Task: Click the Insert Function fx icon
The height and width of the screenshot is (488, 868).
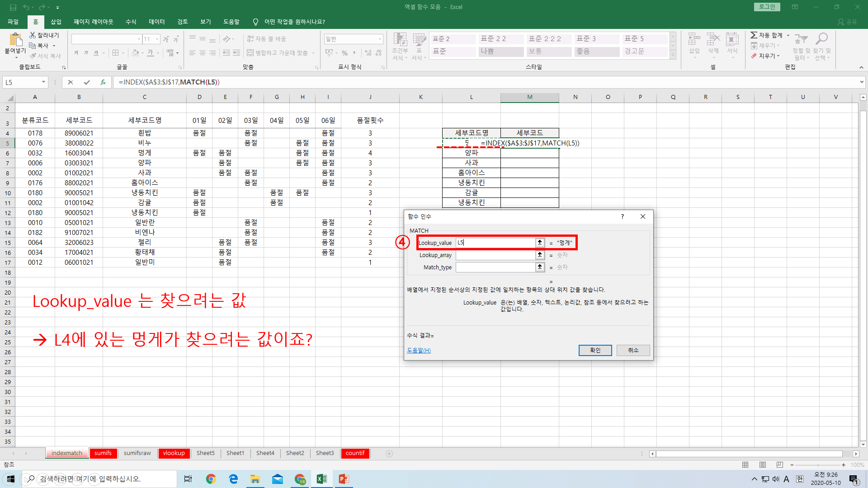Action: [x=103, y=82]
